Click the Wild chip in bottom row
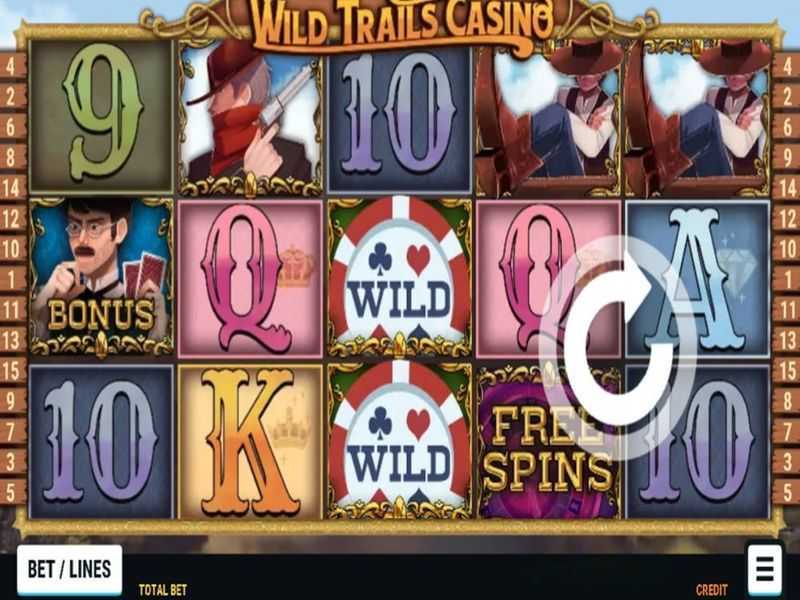This screenshot has height=600, width=800. pyautogui.click(x=399, y=442)
